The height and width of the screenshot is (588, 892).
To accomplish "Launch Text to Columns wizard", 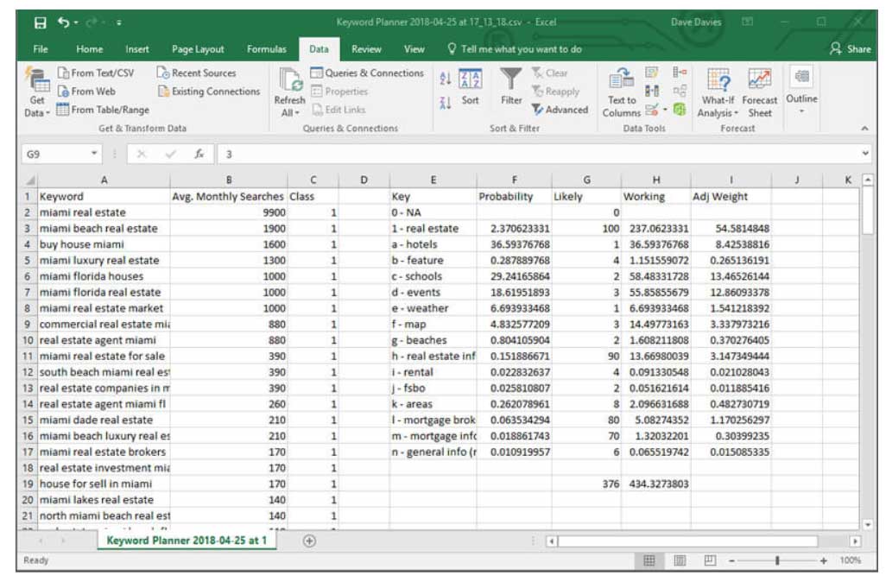I will [621, 92].
